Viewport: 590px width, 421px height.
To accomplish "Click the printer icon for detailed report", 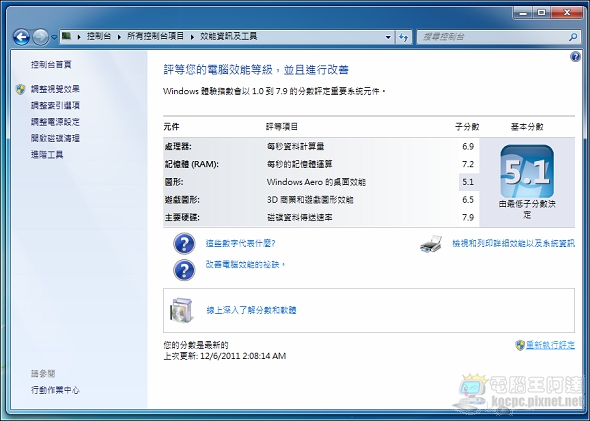I will pos(431,244).
